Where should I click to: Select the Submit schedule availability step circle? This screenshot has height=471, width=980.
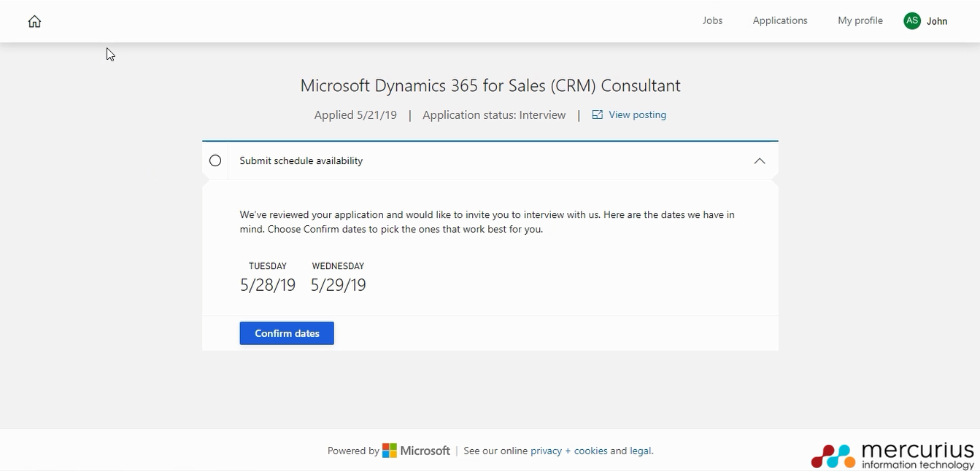click(x=215, y=160)
